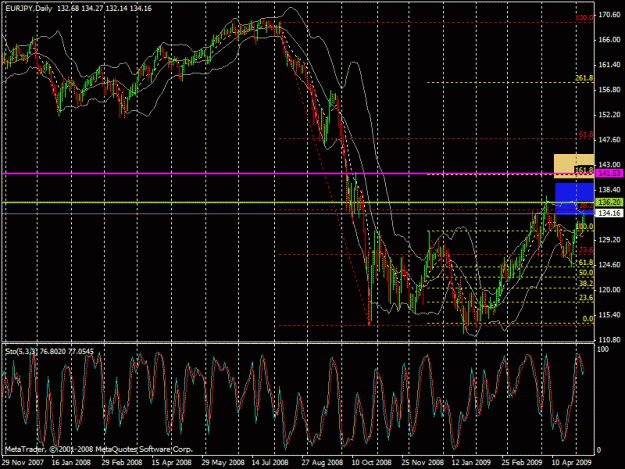
Task: Click the white 134.16 current price tag
Action: pos(609,214)
